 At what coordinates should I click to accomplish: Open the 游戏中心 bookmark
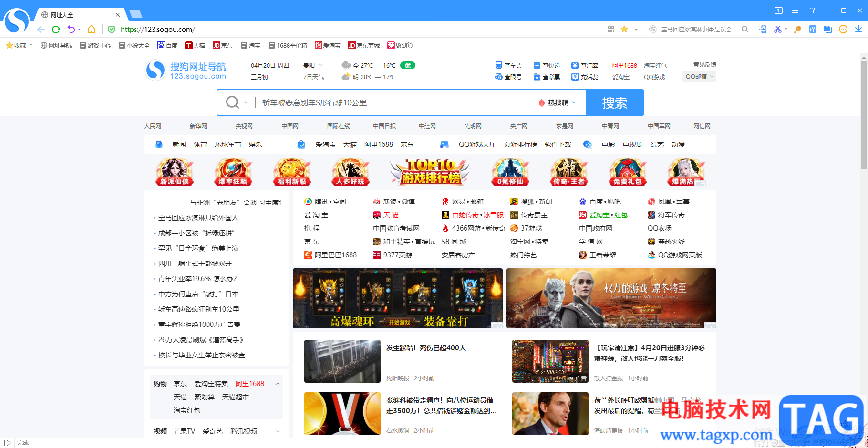tap(95, 45)
